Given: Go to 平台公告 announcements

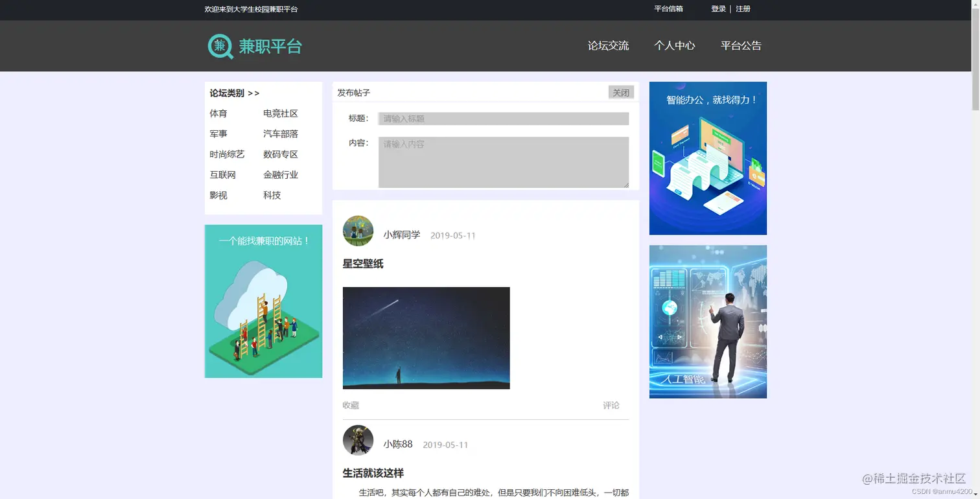Looking at the screenshot, I should click(741, 45).
